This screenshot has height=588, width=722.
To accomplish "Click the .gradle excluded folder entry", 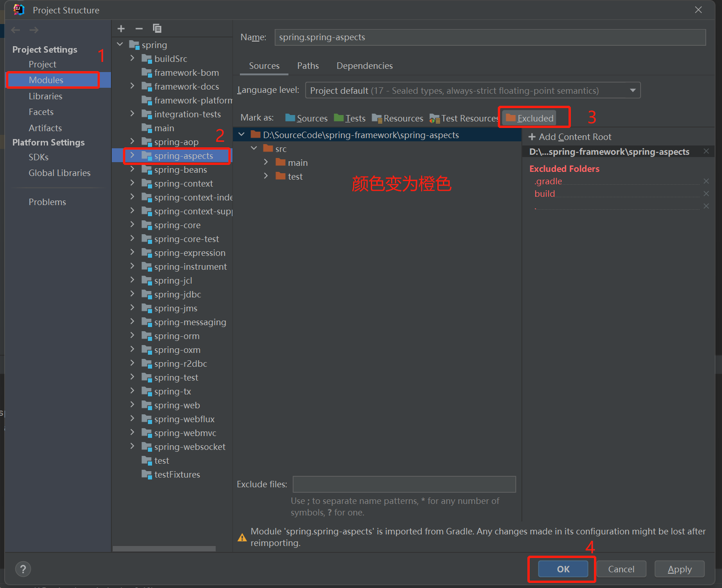I will (548, 181).
